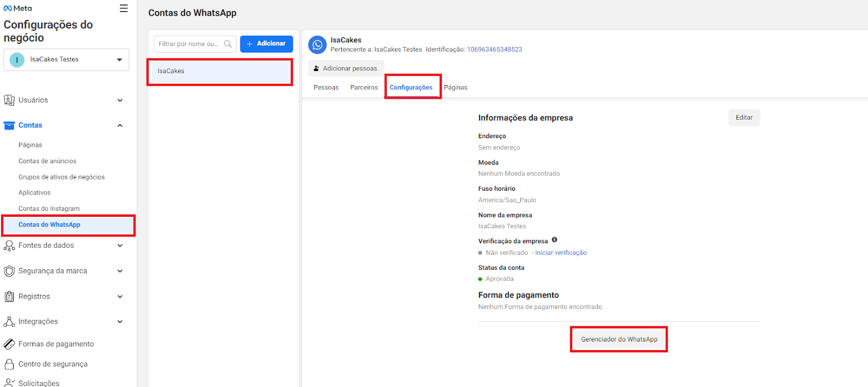Screen dimensions: 868x387
Task: Expand the Integrações section
Action: click(120, 321)
